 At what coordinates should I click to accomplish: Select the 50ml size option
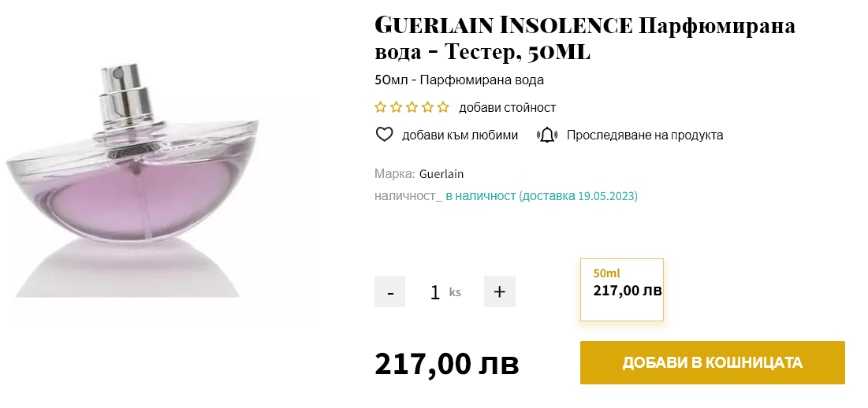pos(622,289)
